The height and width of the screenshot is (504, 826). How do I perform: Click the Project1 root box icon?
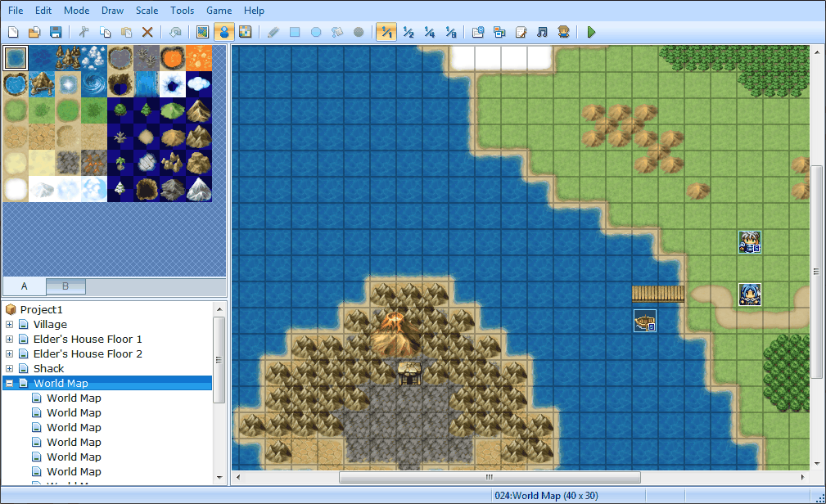pyautogui.click(x=11, y=309)
